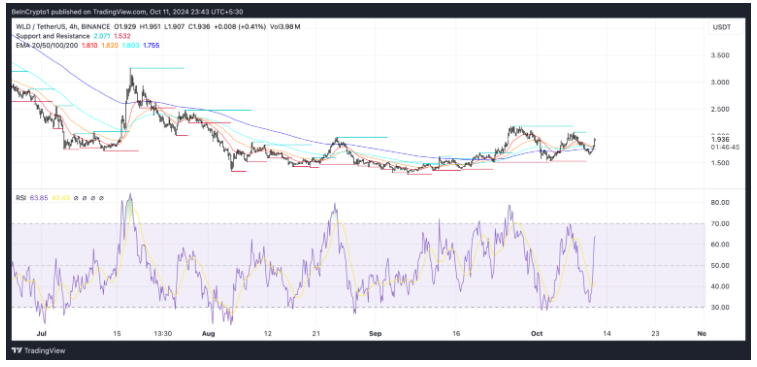Click the 1.500 price axis level
757x367 pixels.
point(720,163)
